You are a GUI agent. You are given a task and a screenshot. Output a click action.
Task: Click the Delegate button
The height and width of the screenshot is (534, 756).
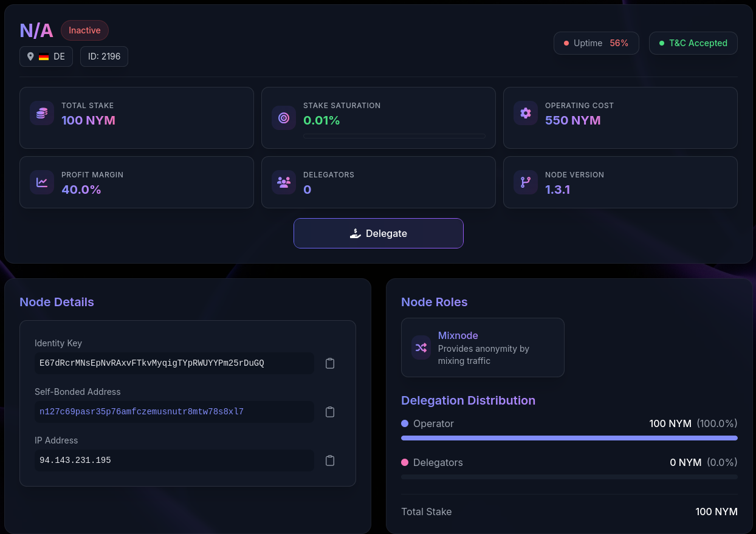click(378, 233)
